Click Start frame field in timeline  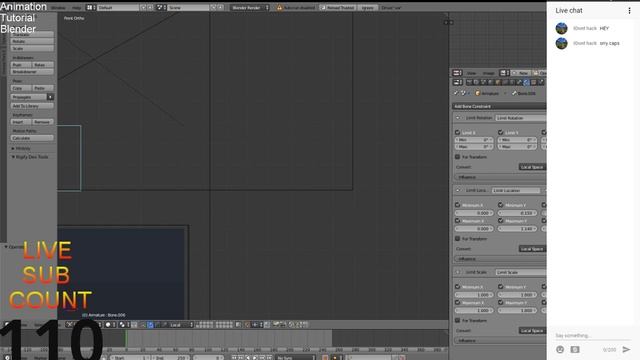pos(131,358)
